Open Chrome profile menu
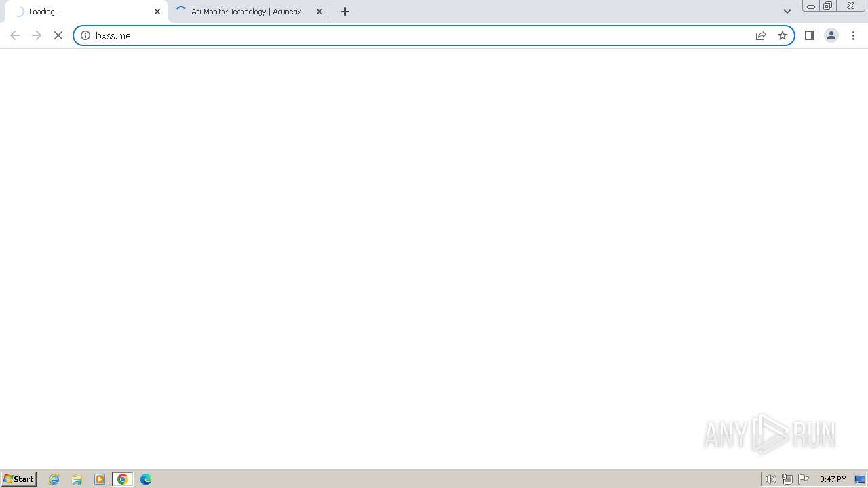Screen dimensions: 868x488 (831, 35)
